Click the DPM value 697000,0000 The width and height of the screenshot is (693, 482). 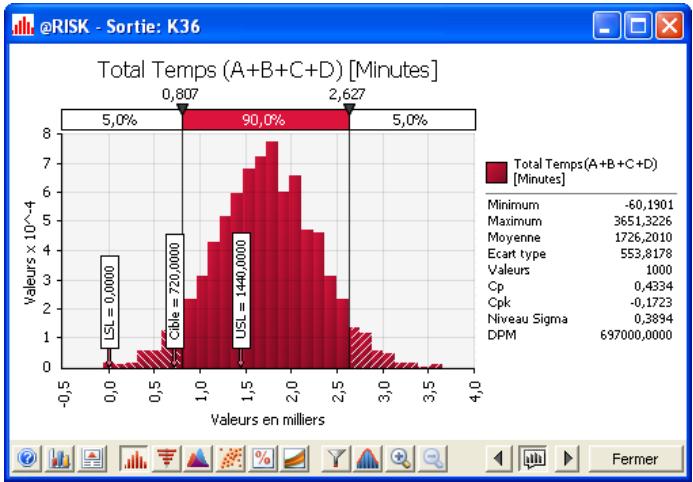click(636, 335)
